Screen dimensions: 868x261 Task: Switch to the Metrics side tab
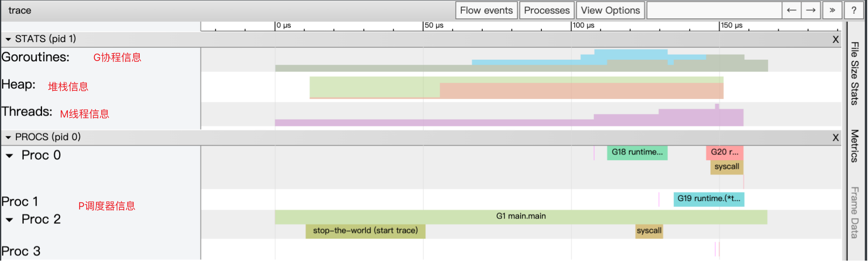(855, 146)
